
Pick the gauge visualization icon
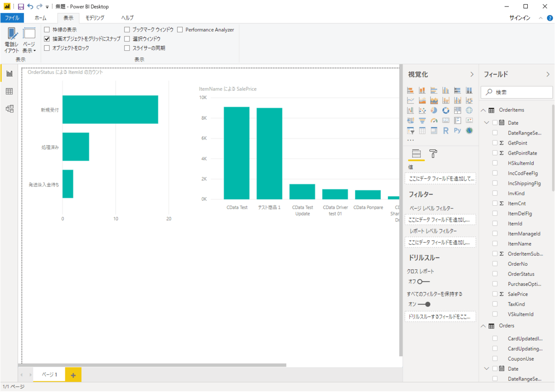click(x=434, y=121)
